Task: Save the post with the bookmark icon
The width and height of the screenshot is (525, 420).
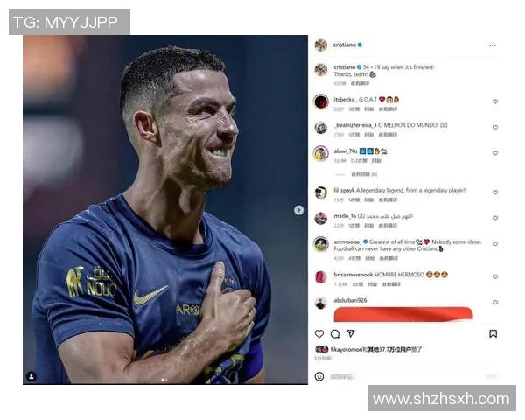Action: tap(493, 334)
